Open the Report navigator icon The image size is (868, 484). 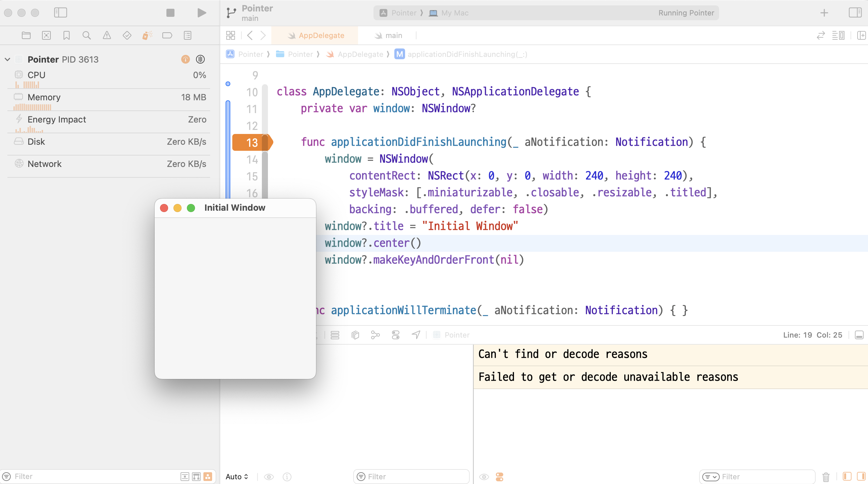click(188, 35)
